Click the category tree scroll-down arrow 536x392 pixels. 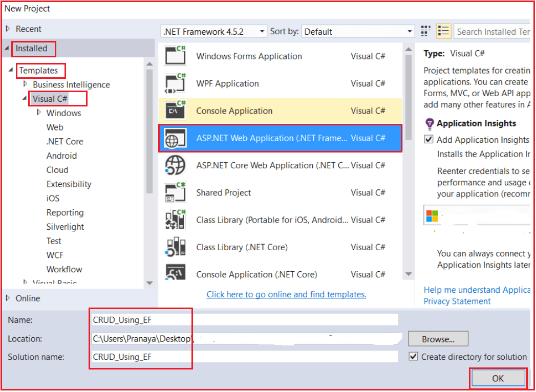click(149, 283)
